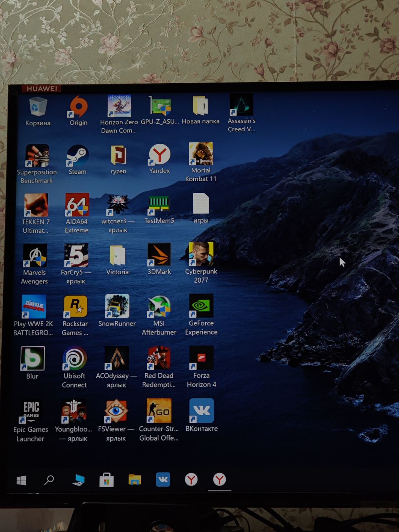Select the Youngblood shortcut icon
The image size is (399, 532).
tap(74, 411)
